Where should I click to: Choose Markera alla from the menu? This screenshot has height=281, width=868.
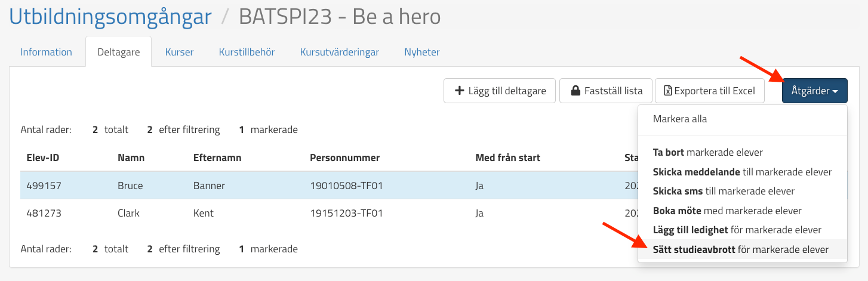click(x=679, y=119)
